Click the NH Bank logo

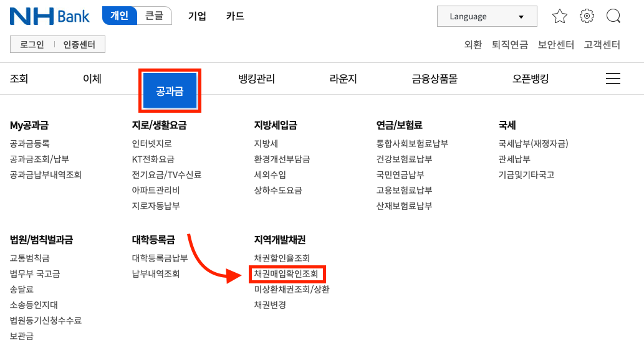49,16
